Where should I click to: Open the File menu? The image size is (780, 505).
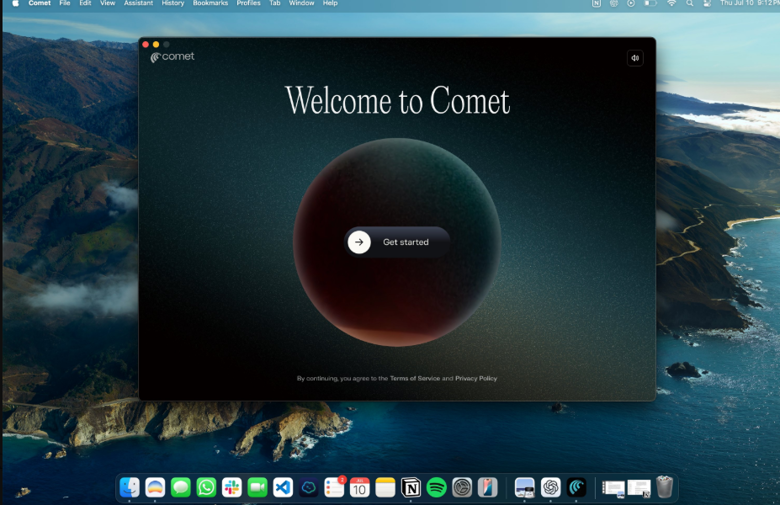[65, 3]
